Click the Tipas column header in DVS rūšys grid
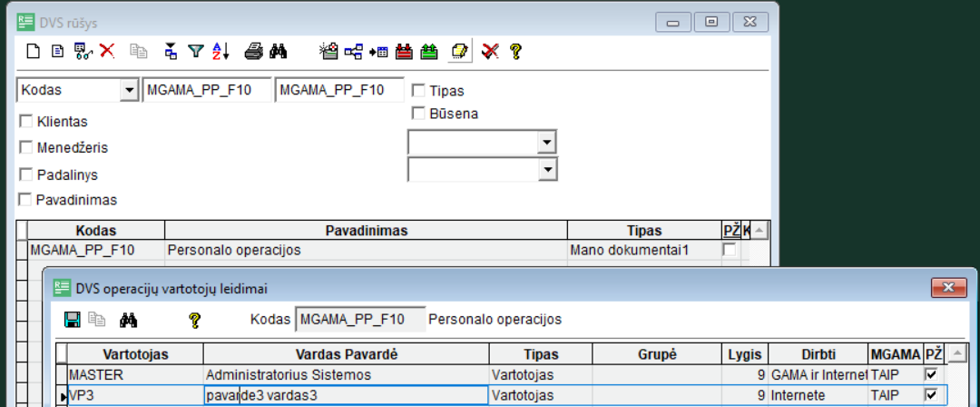 point(644,231)
